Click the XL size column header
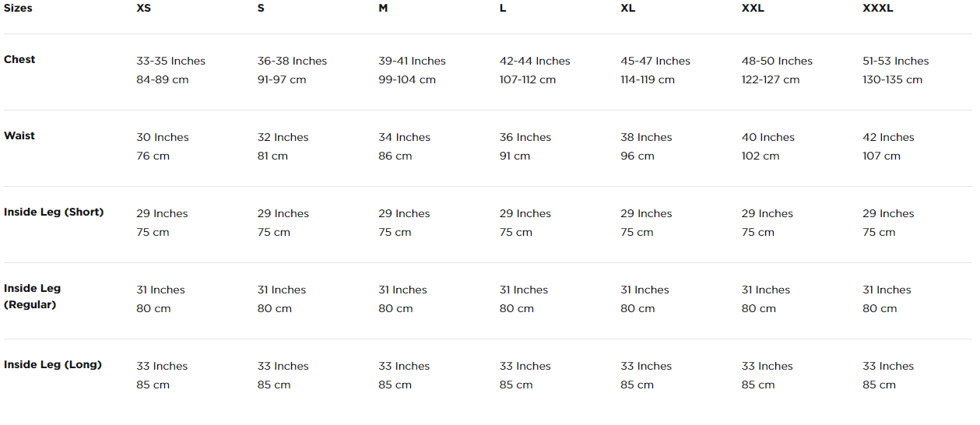The height and width of the screenshot is (425, 980). tap(627, 8)
